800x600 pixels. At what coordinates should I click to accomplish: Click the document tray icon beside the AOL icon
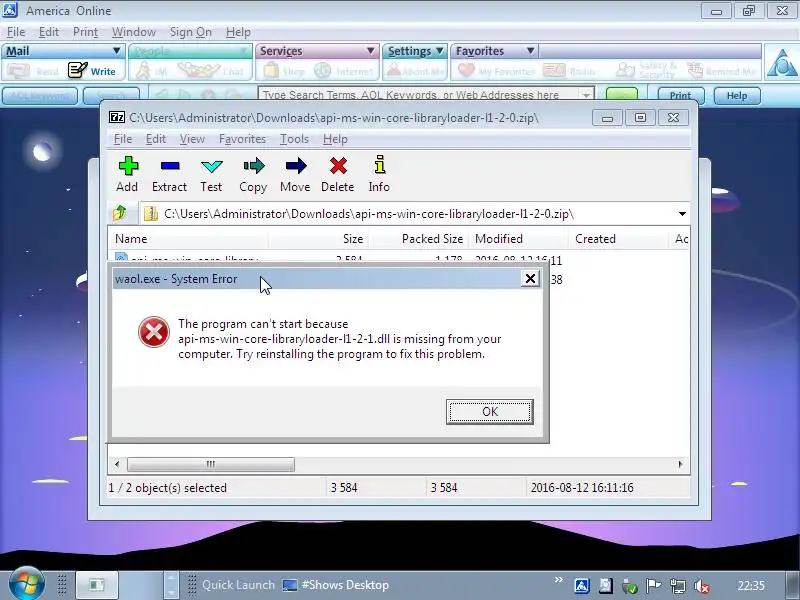(x=606, y=586)
